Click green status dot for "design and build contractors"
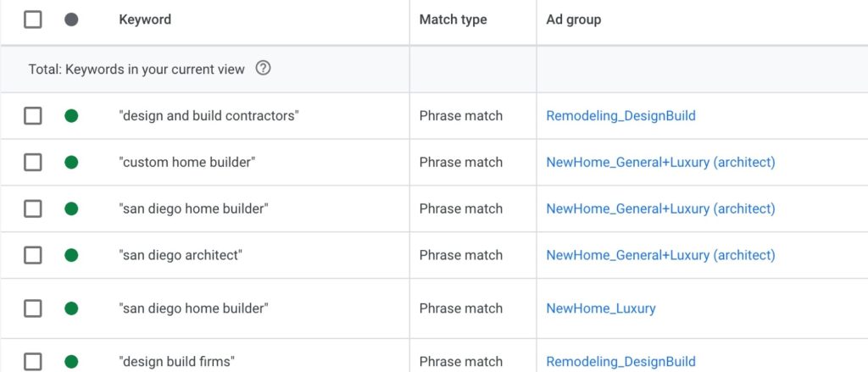Viewport: 868px width, 372px height. coord(71,116)
